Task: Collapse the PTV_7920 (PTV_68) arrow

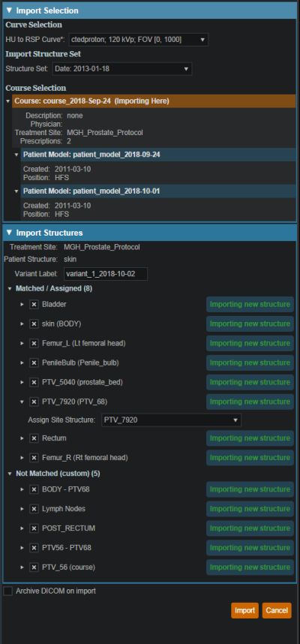Action: click(x=22, y=402)
